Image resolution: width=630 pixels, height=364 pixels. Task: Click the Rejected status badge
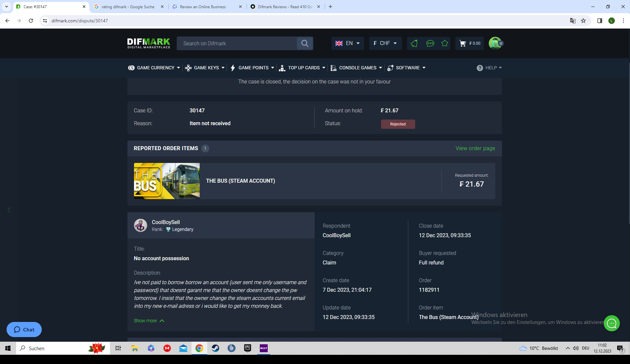[398, 124]
